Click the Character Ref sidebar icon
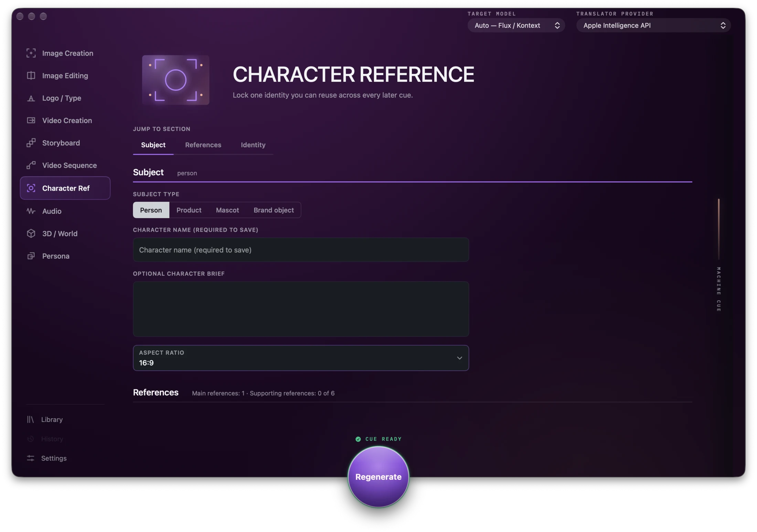Screen dimensions: 757x532 pyautogui.click(x=31, y=188)
